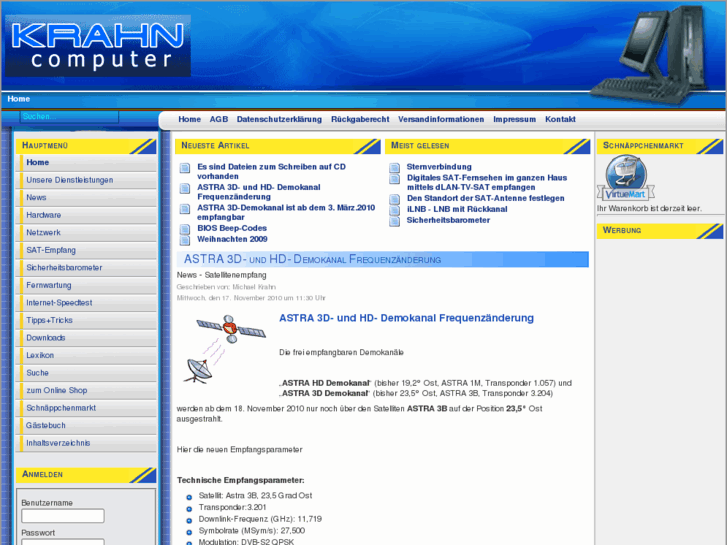The image size is (727, 545).
Task: Click 'News - Satellitenempfang' category text
Action: (221, 275)
